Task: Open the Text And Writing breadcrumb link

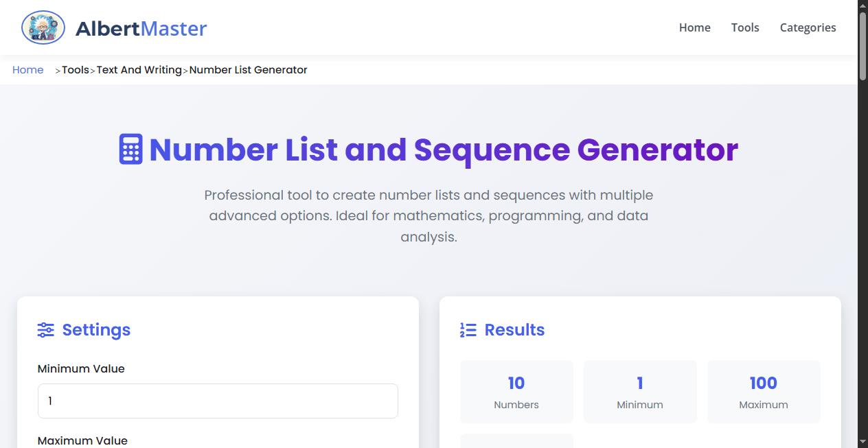Action: [x=139, y=69]
